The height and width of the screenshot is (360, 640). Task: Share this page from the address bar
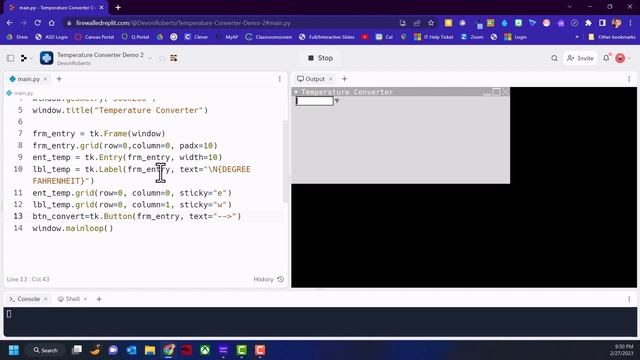click(x=417, y=23)
